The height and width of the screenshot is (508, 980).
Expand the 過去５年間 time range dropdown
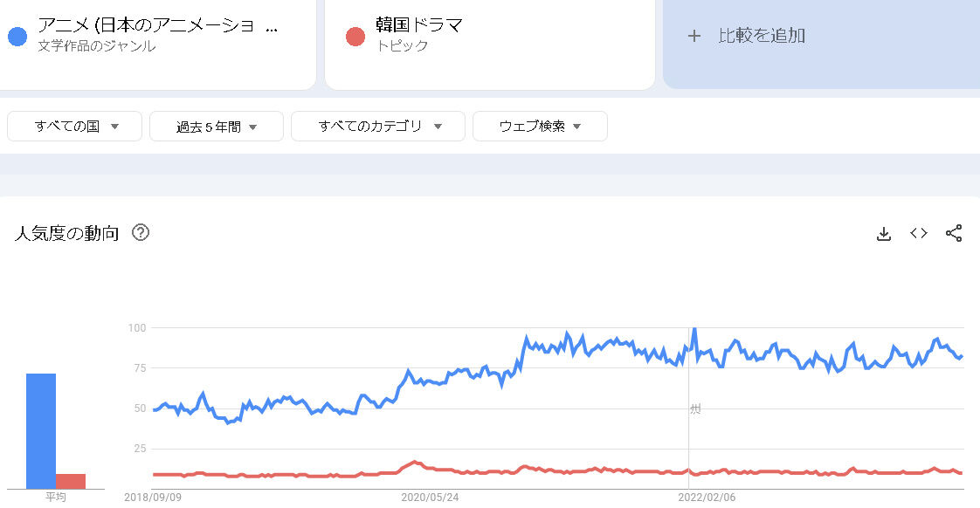217,127
